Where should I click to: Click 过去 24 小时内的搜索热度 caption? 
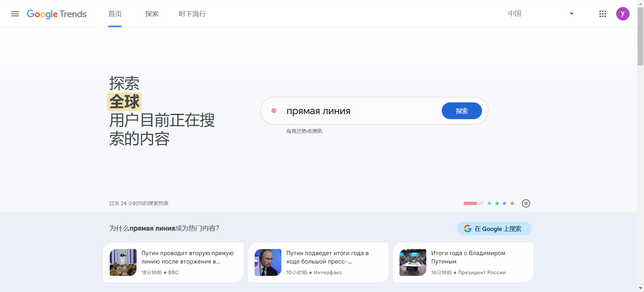139,203
